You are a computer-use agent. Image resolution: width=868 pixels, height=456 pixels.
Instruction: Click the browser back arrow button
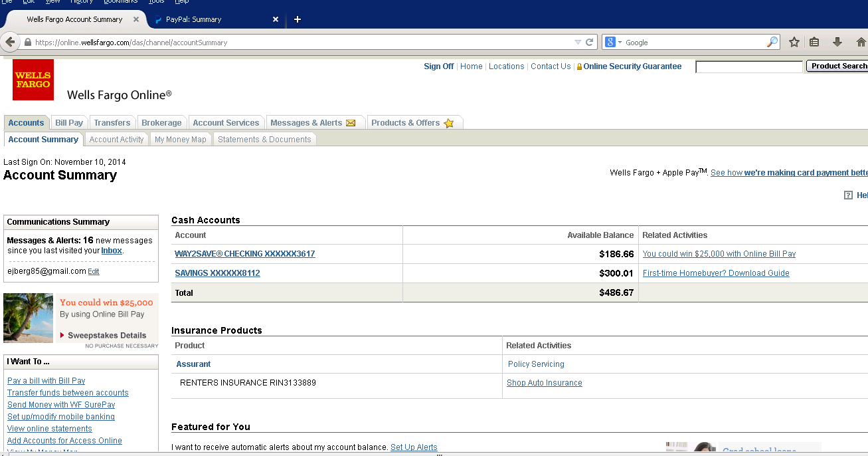click(x=10, y=42)
